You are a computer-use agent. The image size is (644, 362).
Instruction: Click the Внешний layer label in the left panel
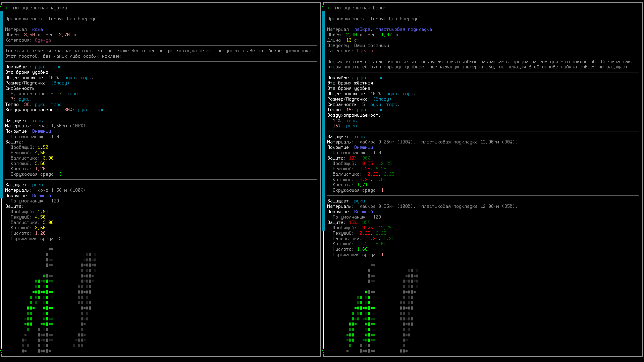tap(42, 131)
